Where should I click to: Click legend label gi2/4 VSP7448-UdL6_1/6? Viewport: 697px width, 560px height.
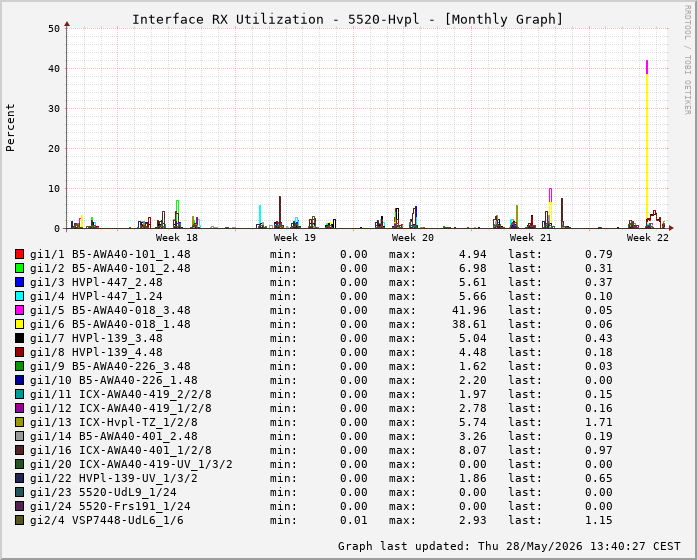point(107,520)
